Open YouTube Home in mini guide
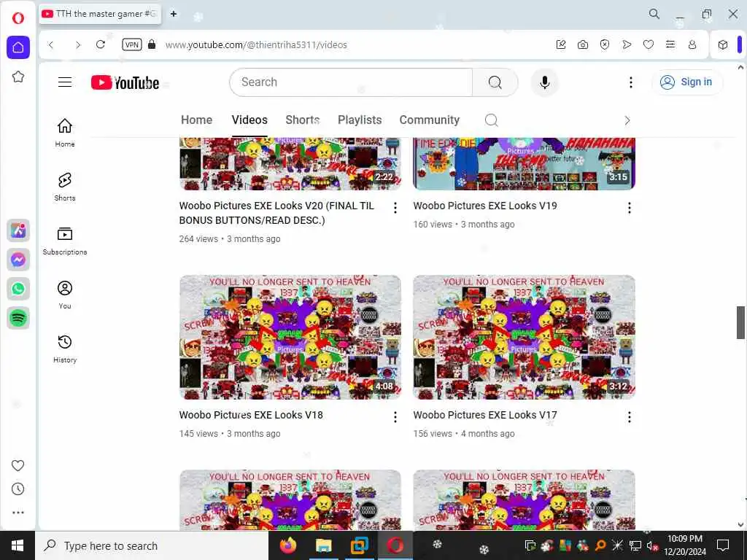Image resolution: width=747 pixels, height=560 pixels. click(x=65, y=133)
